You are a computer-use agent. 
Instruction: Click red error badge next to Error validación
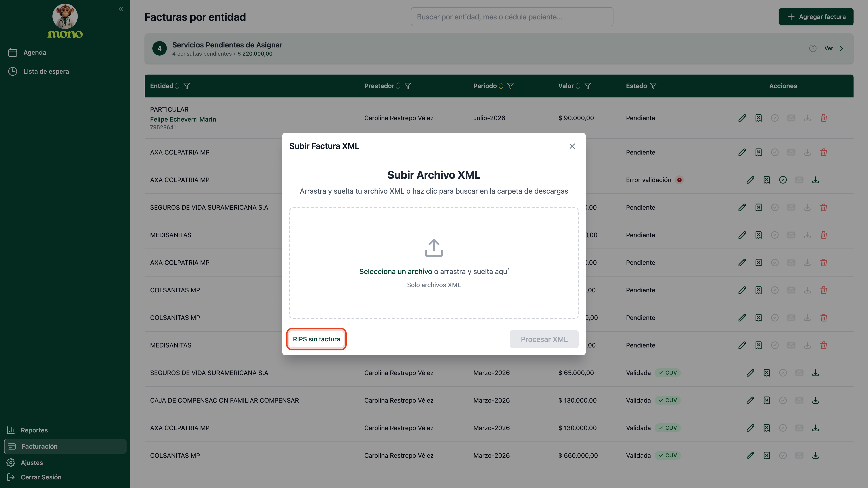[x=679, y=180]
